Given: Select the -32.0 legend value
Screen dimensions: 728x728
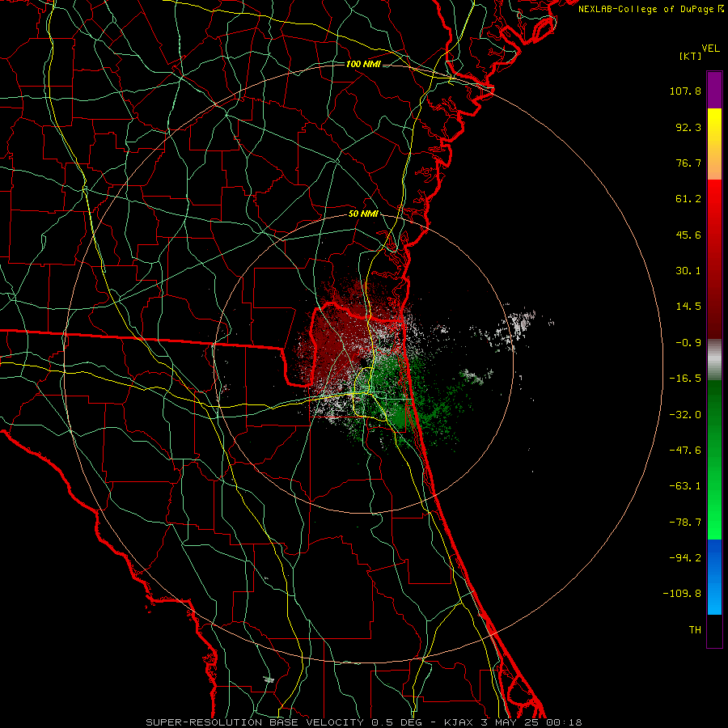Looking at the screenshot, I should pos(685,415).
